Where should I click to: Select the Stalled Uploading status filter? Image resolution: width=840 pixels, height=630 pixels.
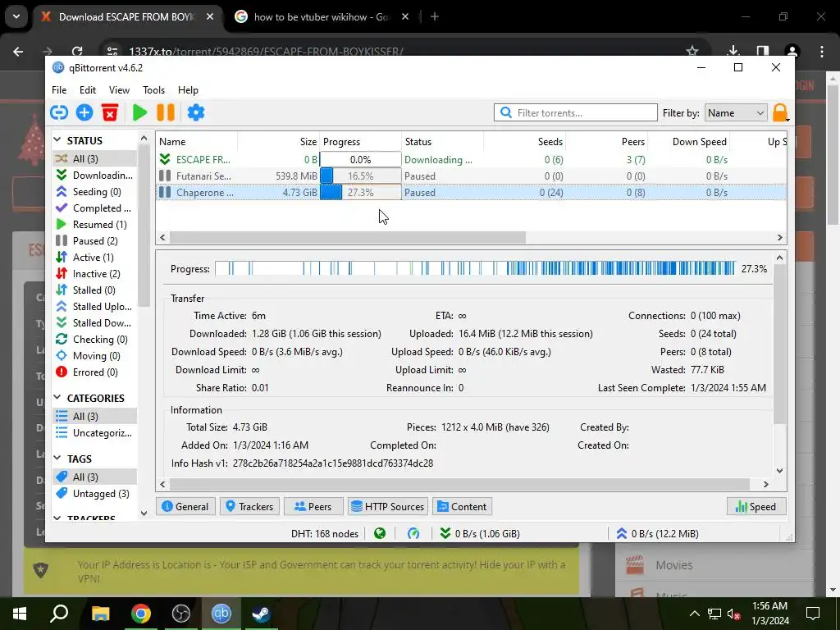95,307
